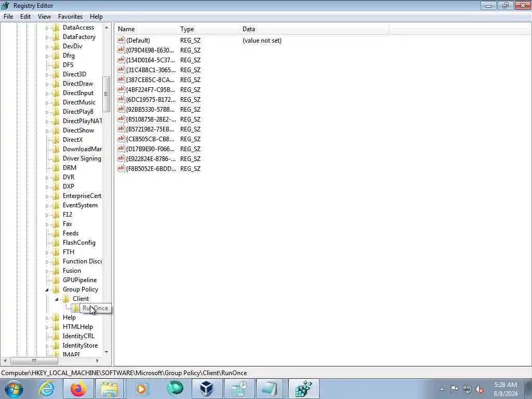
Task: Select the Help key in tree
Action: click(69, 317)
